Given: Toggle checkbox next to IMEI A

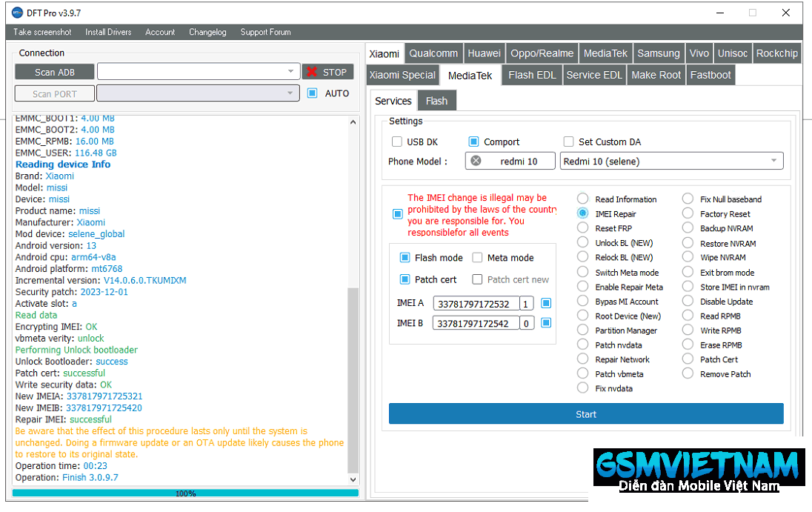Looking at the screenshot, I should click(x=546, y=303).
